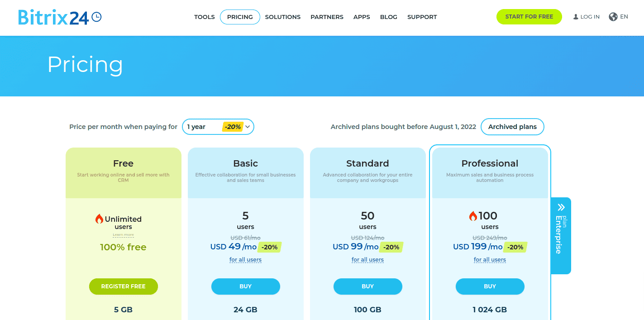This screenshot has height=320, width=644.
Task: Click 'for all users' link under Basic
Action: tap(245, 260)
